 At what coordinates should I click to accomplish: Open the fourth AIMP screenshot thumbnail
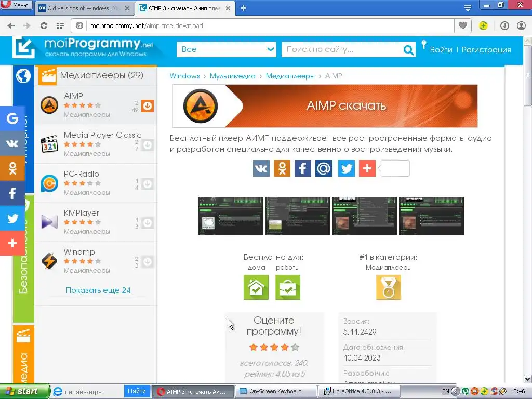tap(431, 216)
